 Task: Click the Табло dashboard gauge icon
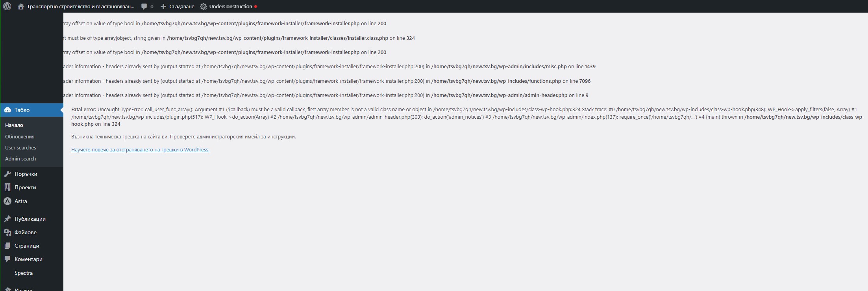pyautogui.click(x=7, y=110)
